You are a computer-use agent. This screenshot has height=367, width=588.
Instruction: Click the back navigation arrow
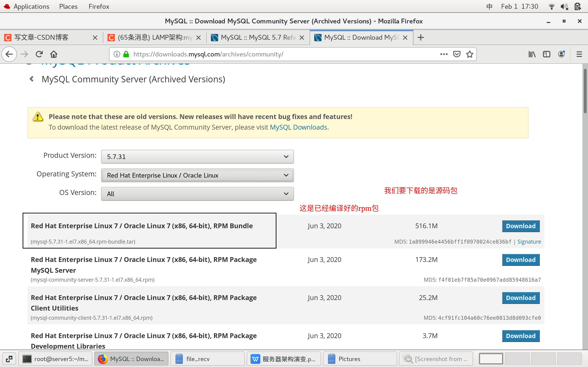click(9, 54)
